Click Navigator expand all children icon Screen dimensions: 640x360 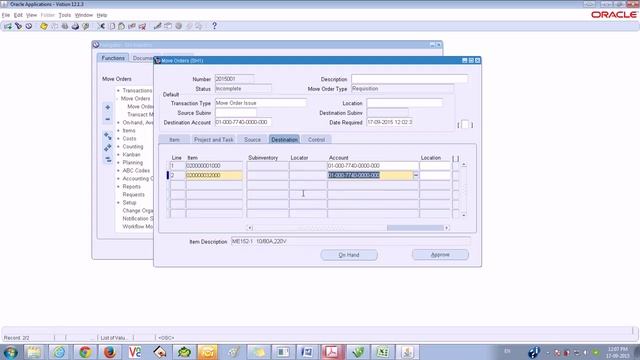107,136
